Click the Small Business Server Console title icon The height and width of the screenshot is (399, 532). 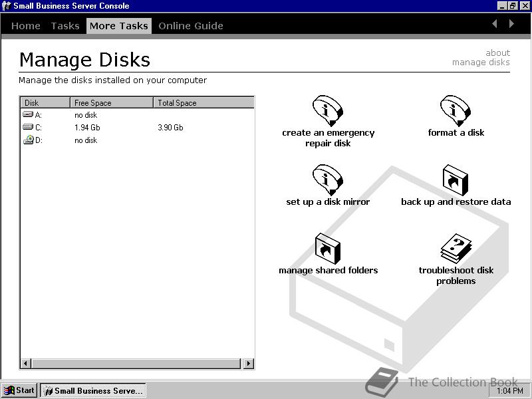[x=7, y=6]
